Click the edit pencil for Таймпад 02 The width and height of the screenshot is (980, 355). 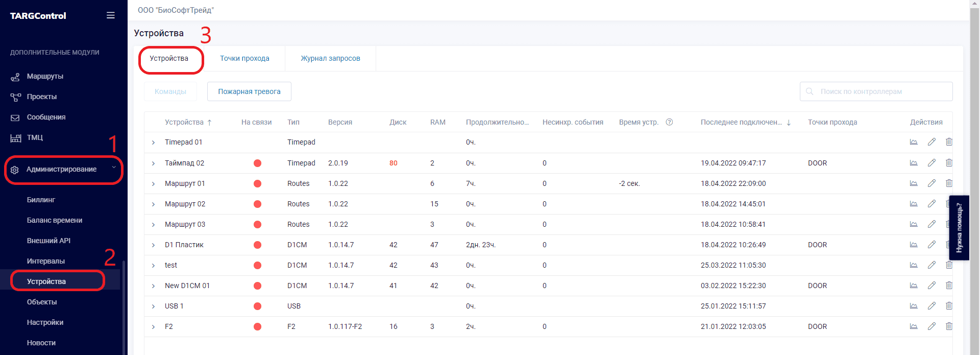[932, 163]
